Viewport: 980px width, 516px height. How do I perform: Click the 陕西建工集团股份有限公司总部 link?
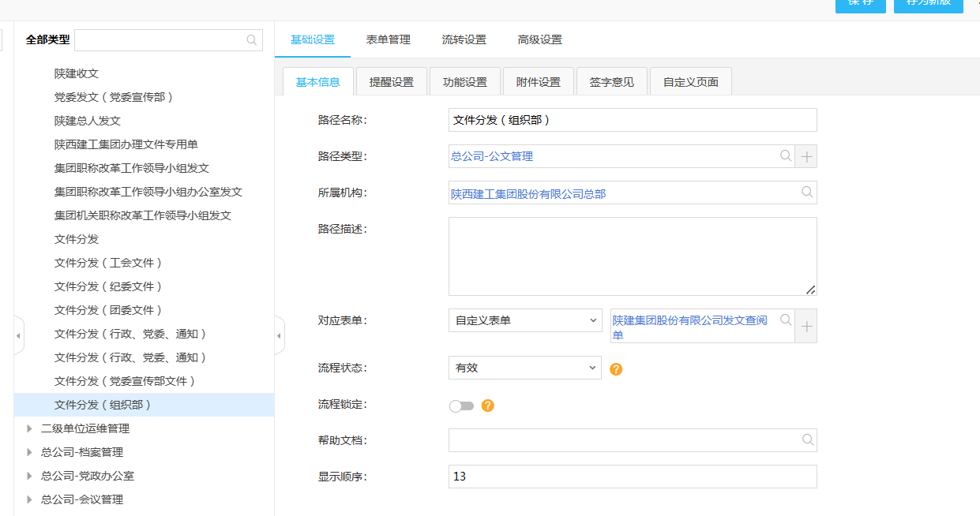pos(528,193)
